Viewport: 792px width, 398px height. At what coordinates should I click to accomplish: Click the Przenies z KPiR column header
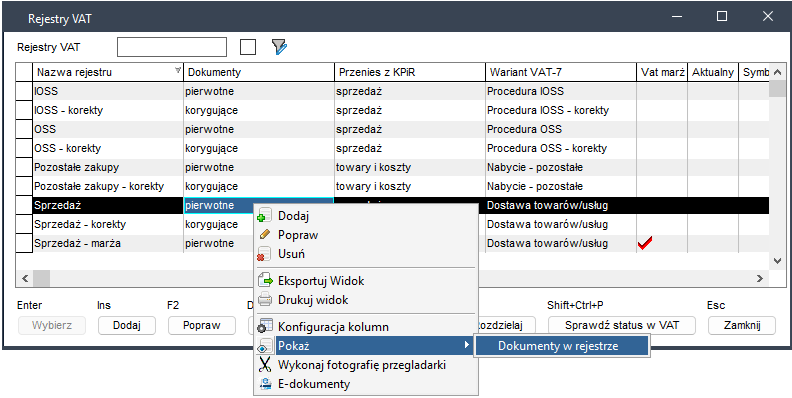[410, 72]
